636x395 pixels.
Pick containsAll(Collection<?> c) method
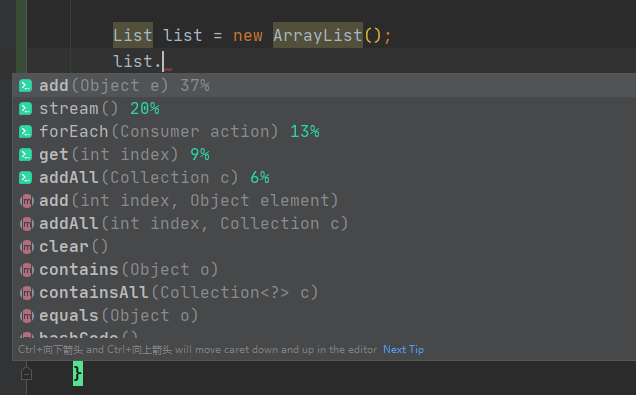(324, 293)
